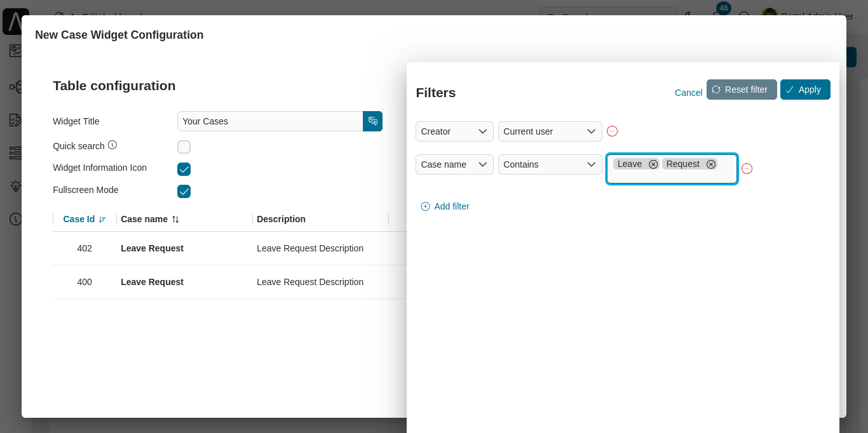Enable the Quick search checkbox
The image size is (868, 433).
click(x=184, y=147)
